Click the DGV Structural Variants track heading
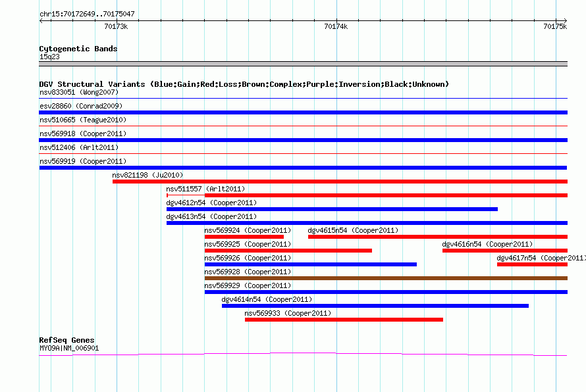 [x=244, y=84]
